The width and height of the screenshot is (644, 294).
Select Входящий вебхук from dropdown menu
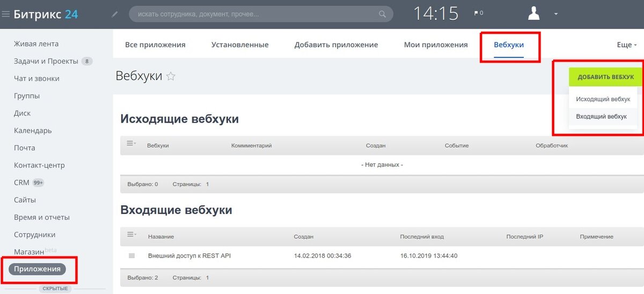pyautogui.click(x=601, y=117)
